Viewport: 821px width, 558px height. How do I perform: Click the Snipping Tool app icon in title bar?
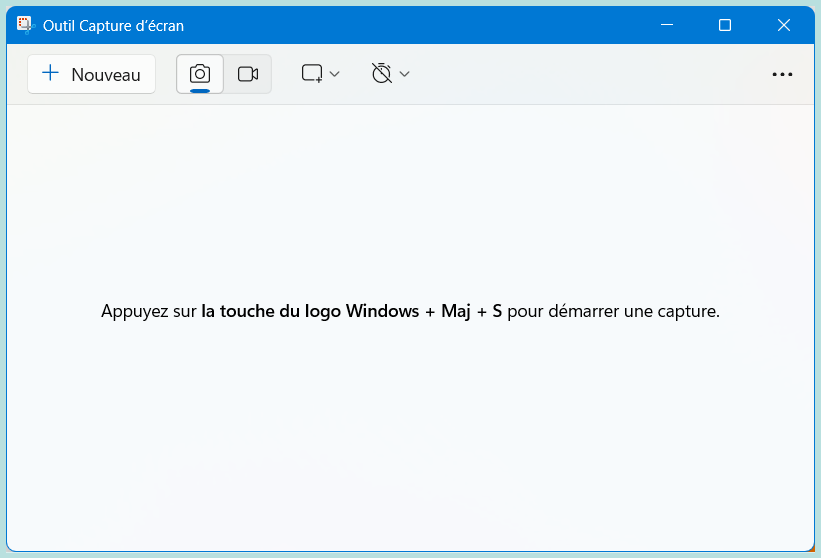(25, 25)
